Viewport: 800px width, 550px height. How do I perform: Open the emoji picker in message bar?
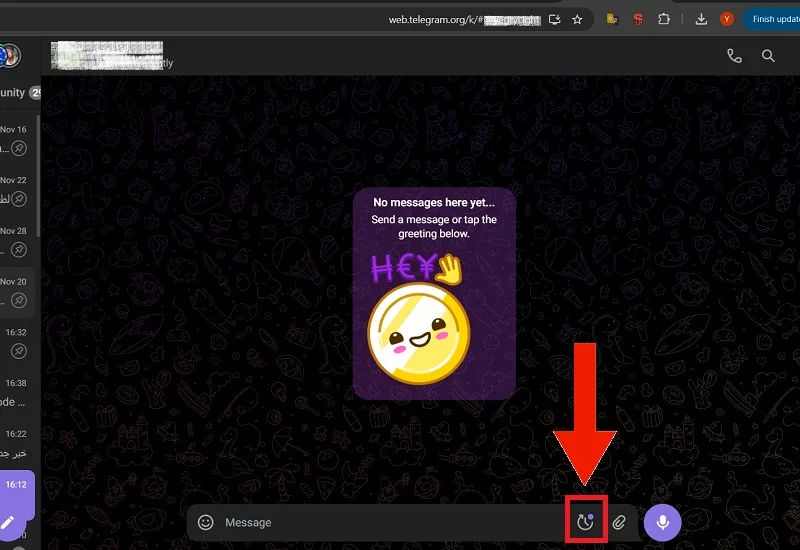(206, 522)
